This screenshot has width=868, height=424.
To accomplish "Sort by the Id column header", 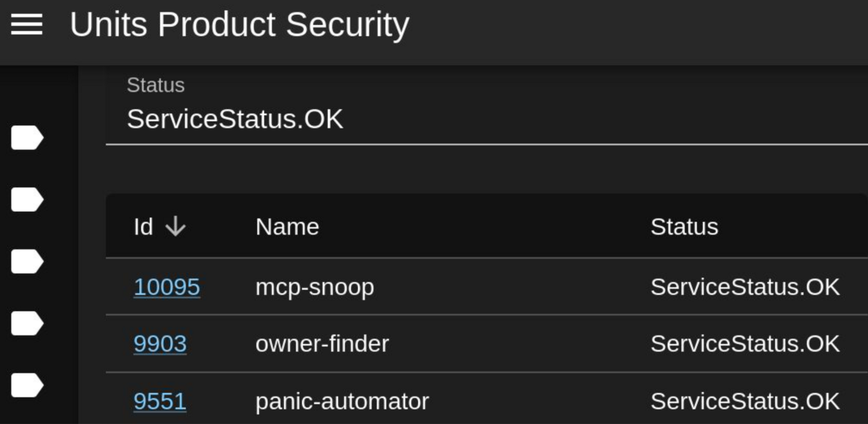I will pyautogui.click(x=143, y=227).
